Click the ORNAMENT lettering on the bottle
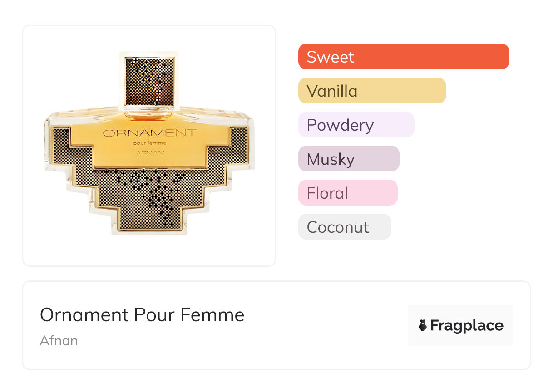Screen dimensions: 553x392 coord(149,133)
